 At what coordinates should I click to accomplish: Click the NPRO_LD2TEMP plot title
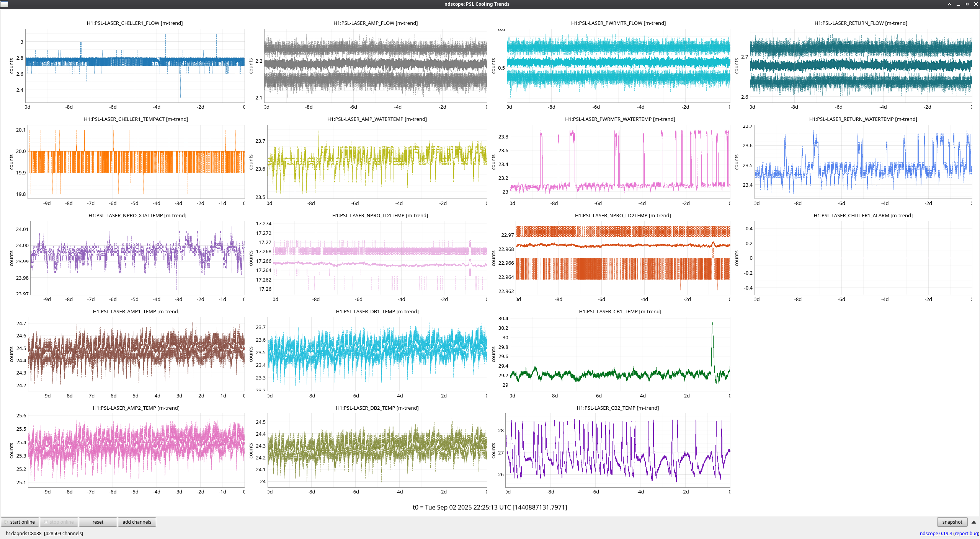pyautogui.click(x=622, y=215)
